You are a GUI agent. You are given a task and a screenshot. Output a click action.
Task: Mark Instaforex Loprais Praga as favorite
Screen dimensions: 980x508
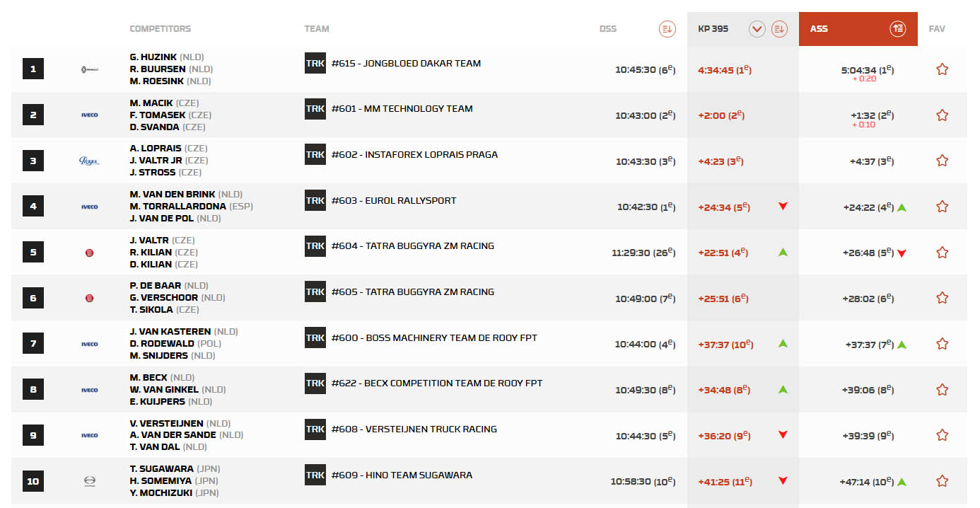tap(942, 161)
